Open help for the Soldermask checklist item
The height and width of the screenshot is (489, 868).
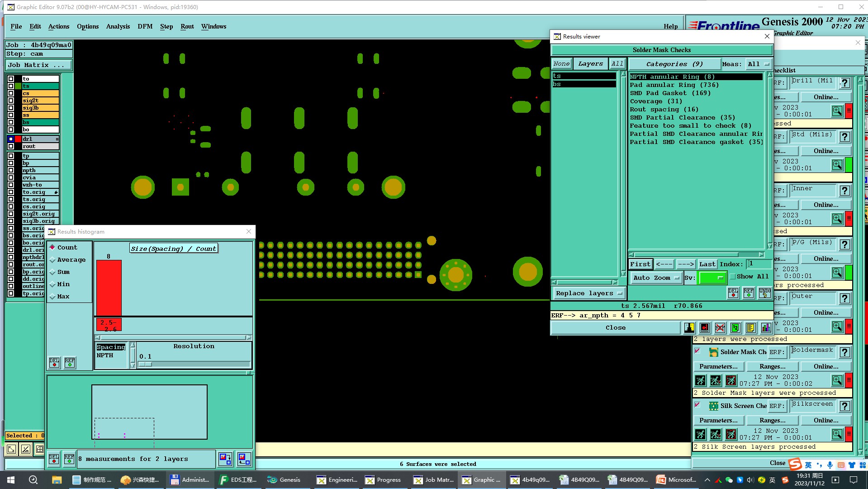844,352
